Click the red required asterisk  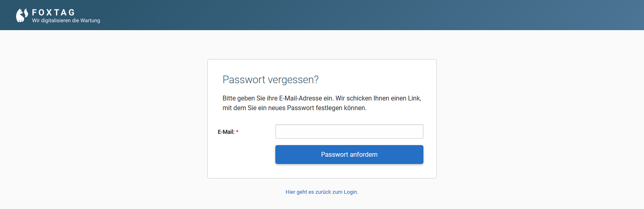click(237, 131)
